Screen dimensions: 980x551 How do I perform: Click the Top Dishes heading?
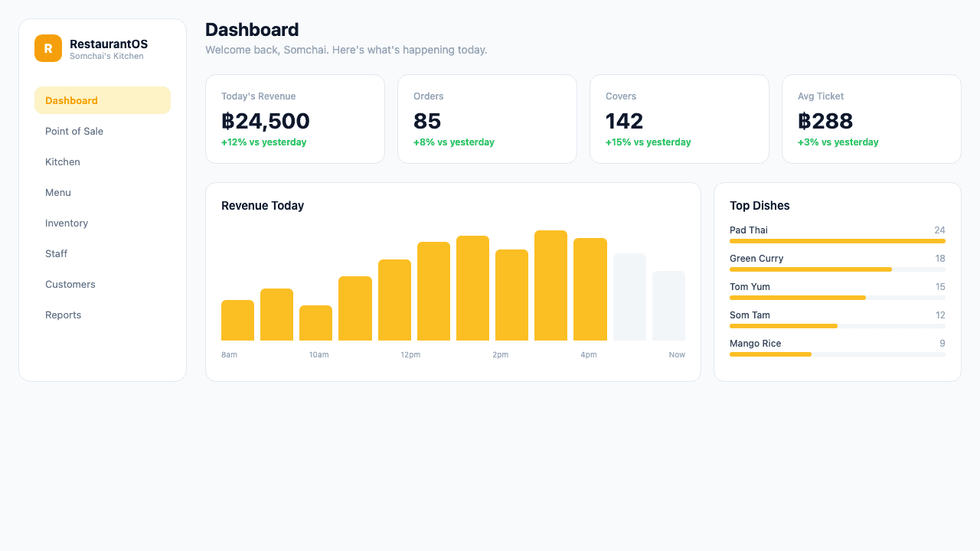coord(759,206)
